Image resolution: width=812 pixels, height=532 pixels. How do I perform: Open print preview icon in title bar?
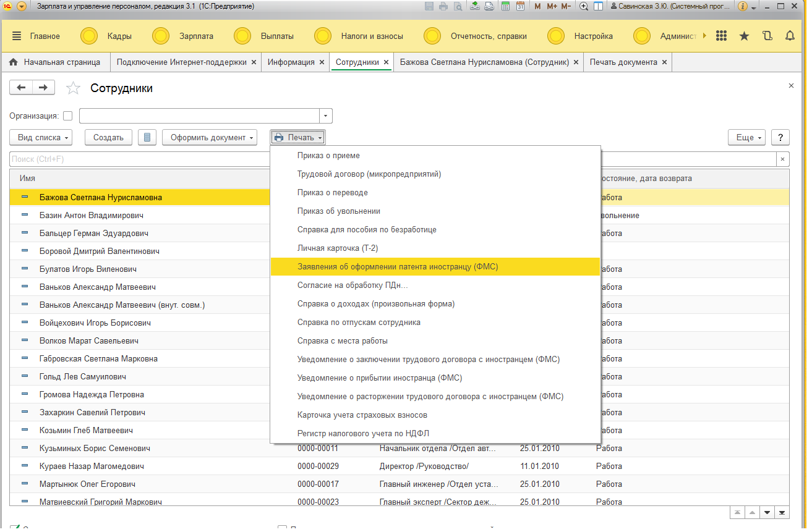point(458,6)
